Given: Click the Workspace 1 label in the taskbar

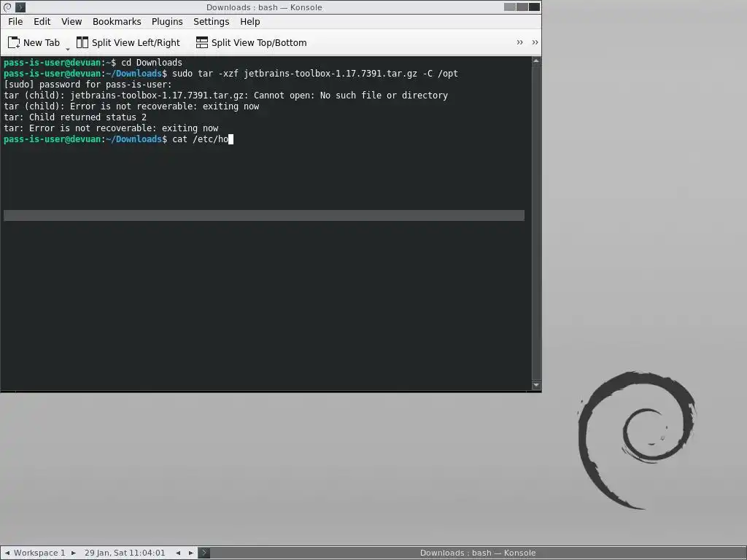Looking at the screenshot, I should (x=39, y=553).
